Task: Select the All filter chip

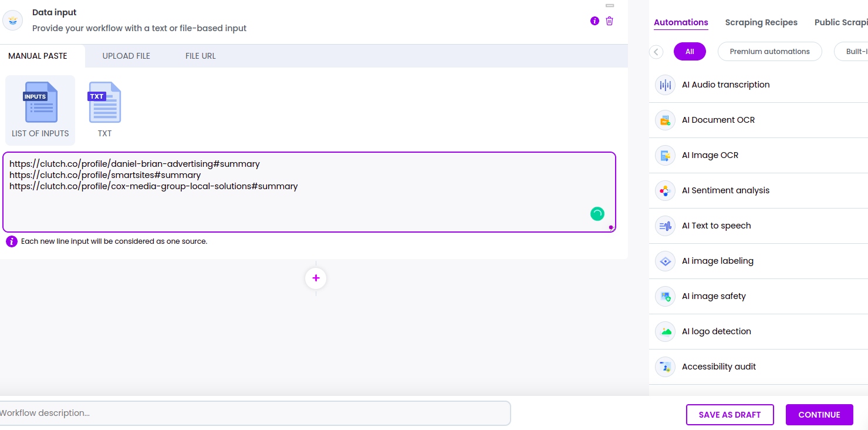Action: (690, 52)
